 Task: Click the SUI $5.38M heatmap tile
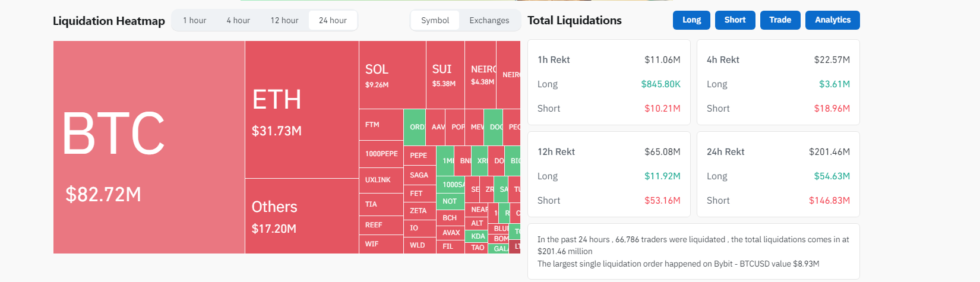pyautogui.click(x=445, y=75)
